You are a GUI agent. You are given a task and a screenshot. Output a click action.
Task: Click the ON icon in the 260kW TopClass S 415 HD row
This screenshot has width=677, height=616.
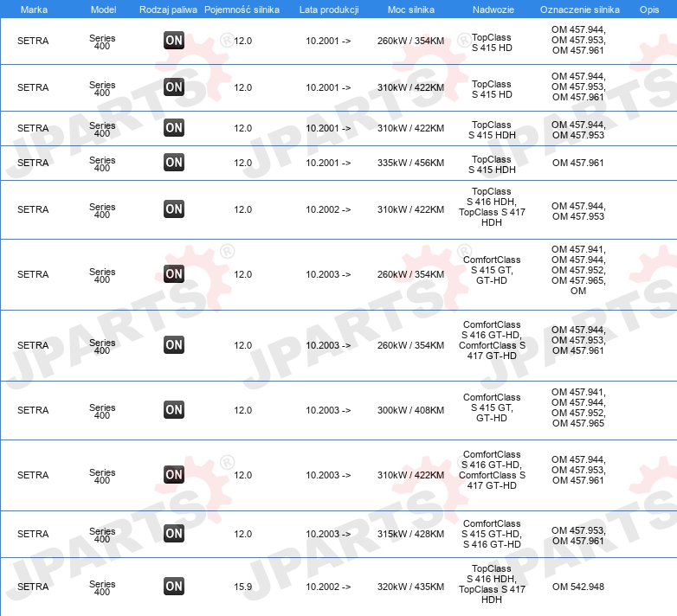pos(174,41)
